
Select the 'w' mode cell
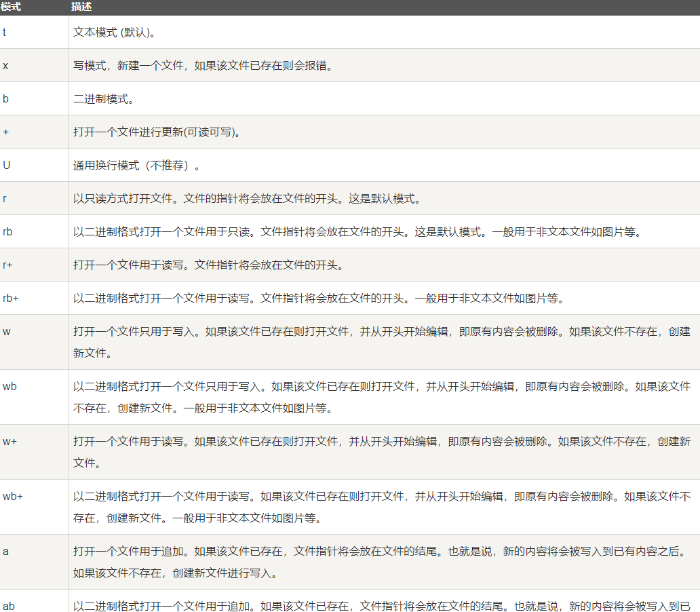pyautogui.click(x=34, y=342)
